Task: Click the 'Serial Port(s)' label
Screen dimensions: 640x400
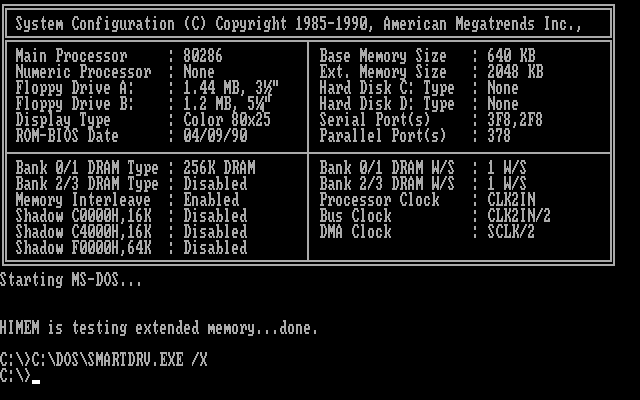Action: [375, 120]
